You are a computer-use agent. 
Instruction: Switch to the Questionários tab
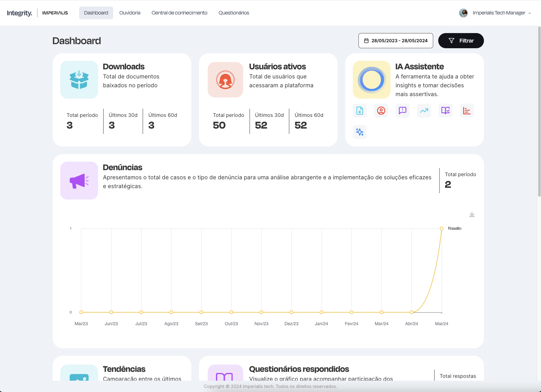[x=234, y=13]
